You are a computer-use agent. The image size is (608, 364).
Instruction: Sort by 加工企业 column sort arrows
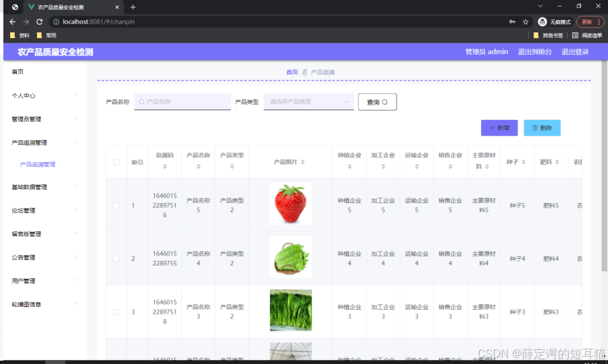click(383, 166)
